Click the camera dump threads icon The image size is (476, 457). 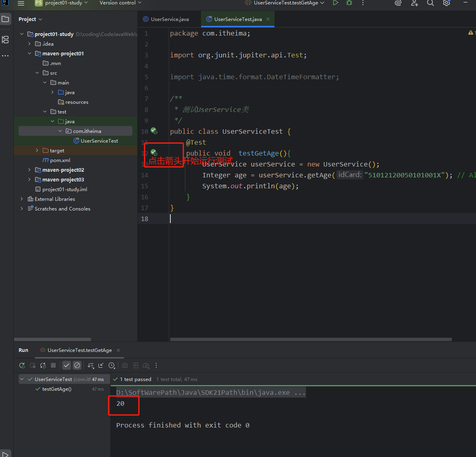(x=125, y=366)
